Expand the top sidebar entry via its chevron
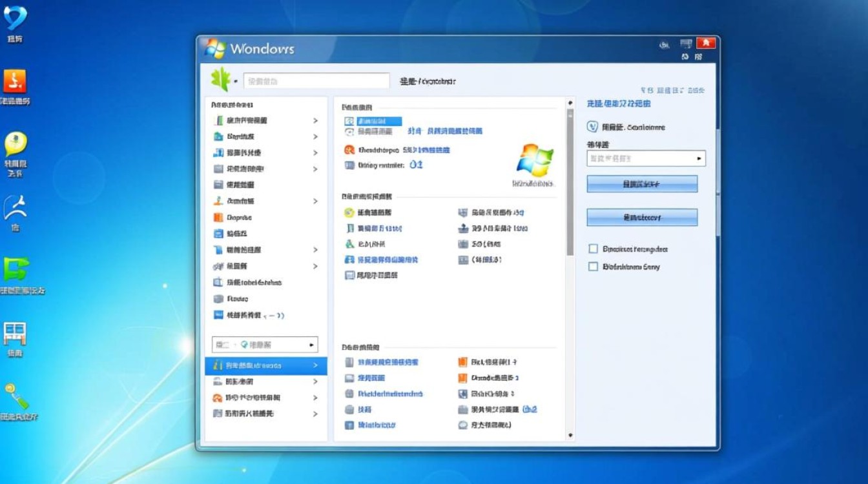The image size is (868, 484). coord(316,120)
